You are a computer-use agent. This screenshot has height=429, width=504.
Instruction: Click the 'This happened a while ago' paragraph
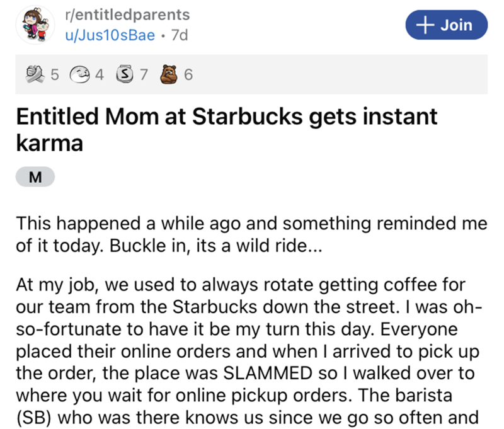[x=252, y=233]
